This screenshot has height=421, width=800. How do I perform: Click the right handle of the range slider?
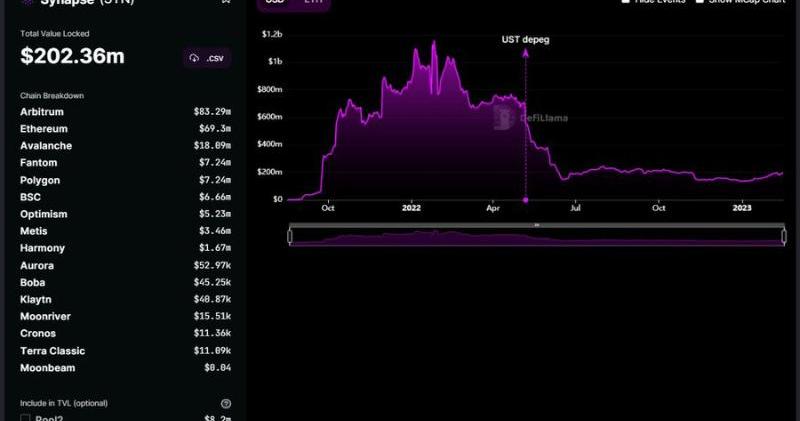(x=783, y=236)
